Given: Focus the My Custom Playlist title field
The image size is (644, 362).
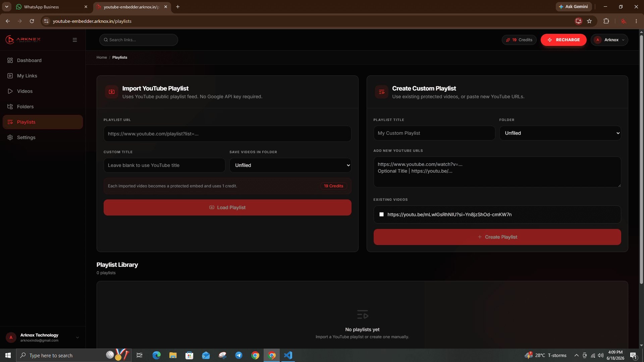Looking at the screenshot, I should point(434,133).
